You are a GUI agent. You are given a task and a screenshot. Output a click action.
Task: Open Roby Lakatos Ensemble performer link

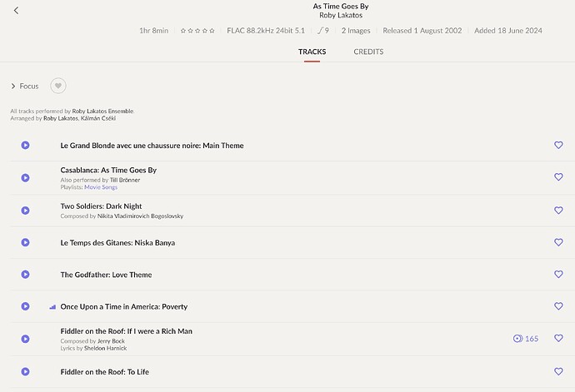[x=102, y=111]
